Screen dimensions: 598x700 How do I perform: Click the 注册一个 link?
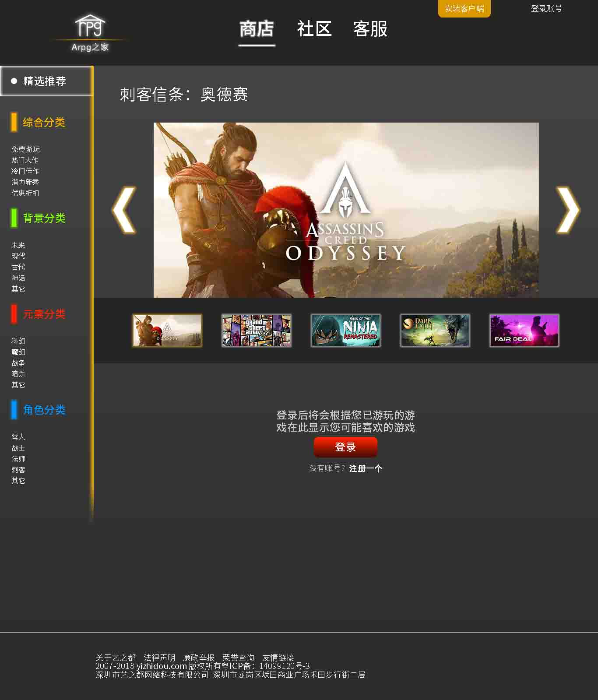[366, 468]
